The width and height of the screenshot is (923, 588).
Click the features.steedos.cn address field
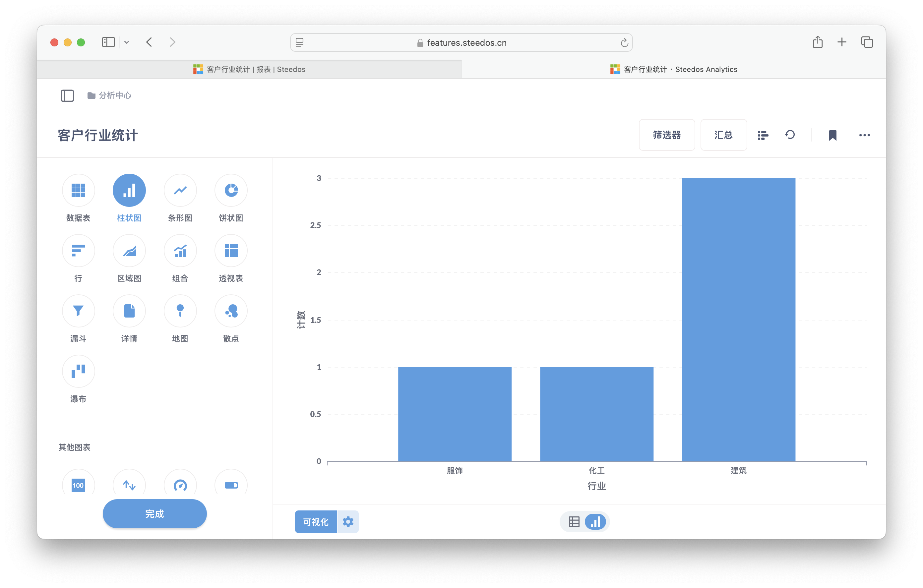tap(461, 42)
